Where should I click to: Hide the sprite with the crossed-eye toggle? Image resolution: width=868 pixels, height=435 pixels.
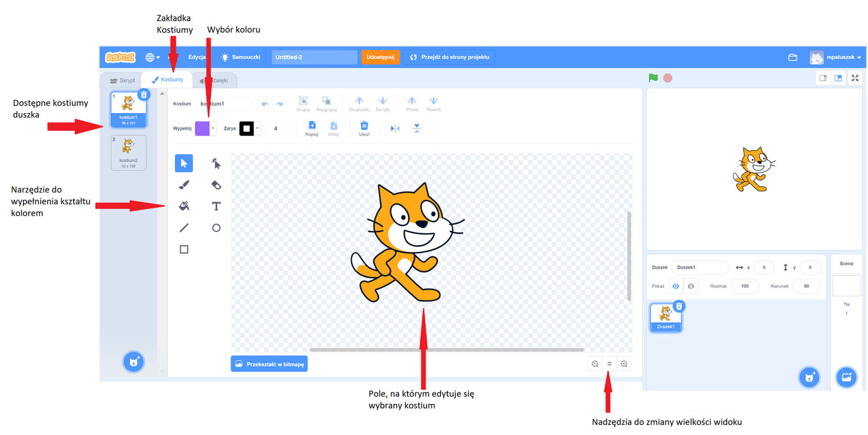point(691,286)
